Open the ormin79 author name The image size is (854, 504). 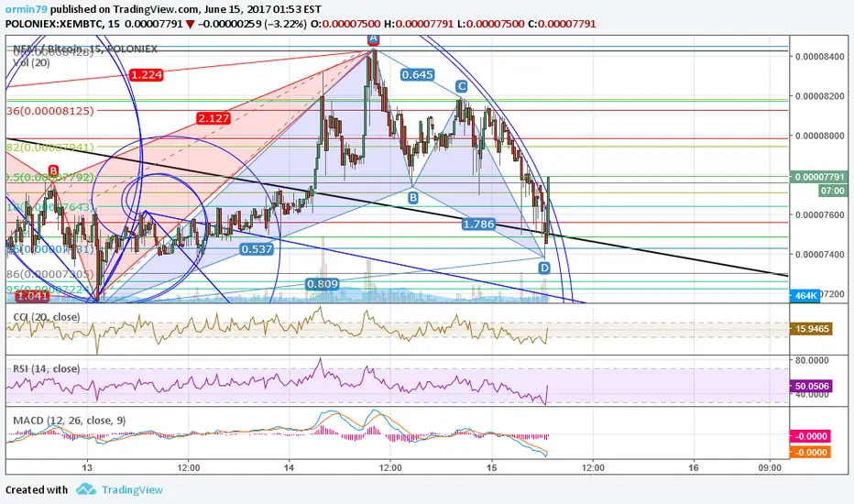pyautogui.click(x=27, y=9)
